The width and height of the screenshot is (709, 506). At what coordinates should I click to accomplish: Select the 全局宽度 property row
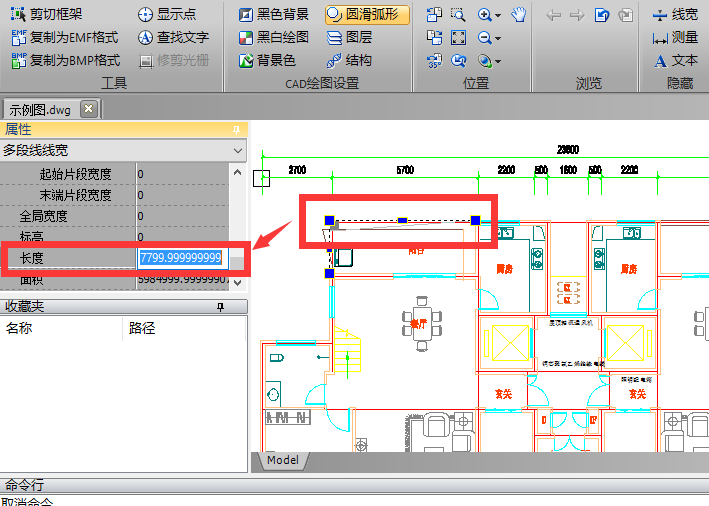114,216
